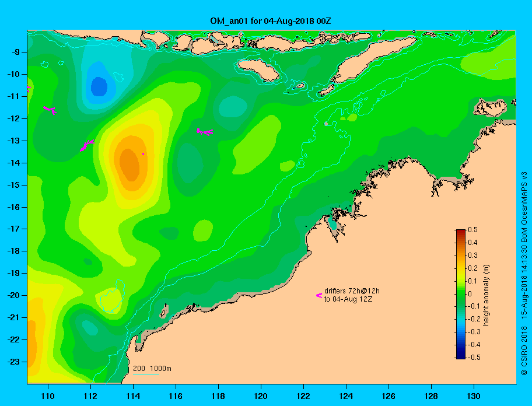Screen dimensions: 532x406
Task: Click latitude label '-13' on the y-axis
Action: [13, 141]
